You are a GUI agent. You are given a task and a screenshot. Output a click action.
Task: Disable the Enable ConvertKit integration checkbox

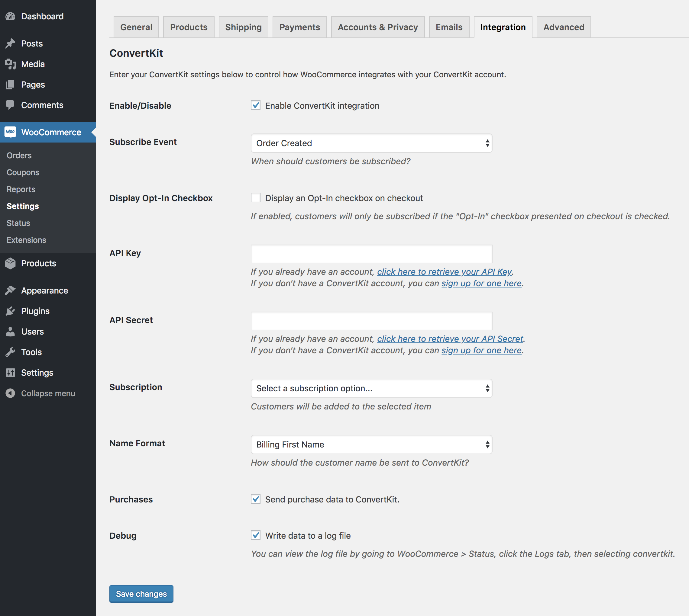pyautogui.click(x=255, y=105)
